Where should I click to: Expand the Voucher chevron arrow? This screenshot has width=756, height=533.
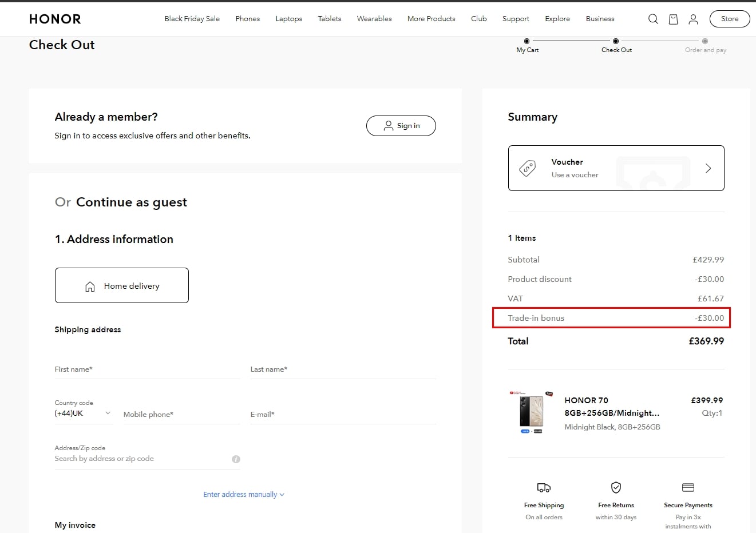coord(708,168)
